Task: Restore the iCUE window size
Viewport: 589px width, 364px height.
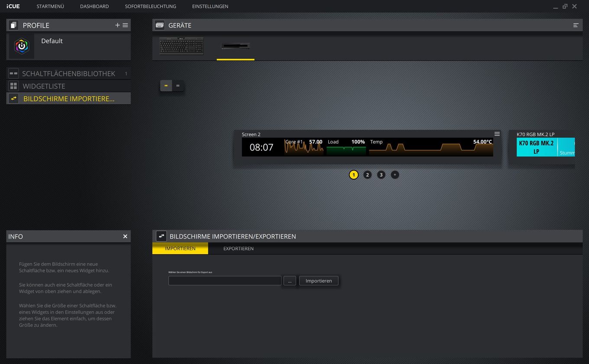Action: point(565,6)
